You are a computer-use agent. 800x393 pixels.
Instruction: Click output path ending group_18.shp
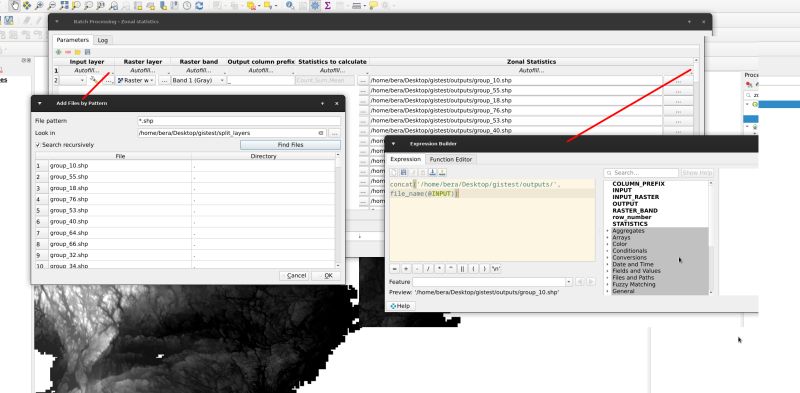point(516,101)
